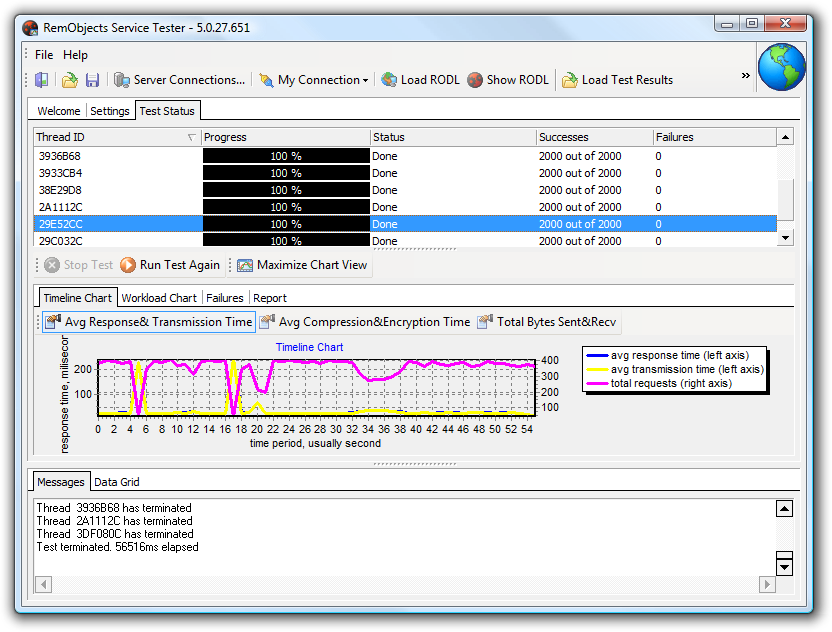Sort by Thread ID column header
832x632 pixels.
tap(117, 137)
